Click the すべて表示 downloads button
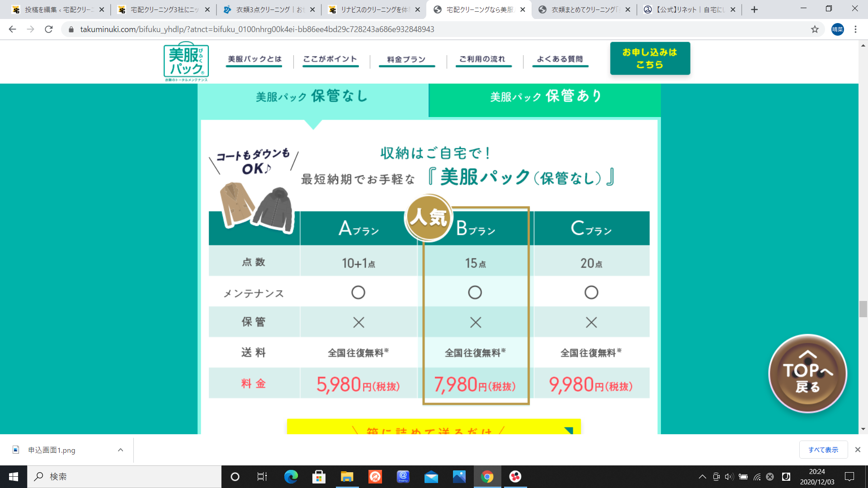Image resolution: width=868 pixels, height=488 pixels. pyautogui.click(x=823, y=450)
